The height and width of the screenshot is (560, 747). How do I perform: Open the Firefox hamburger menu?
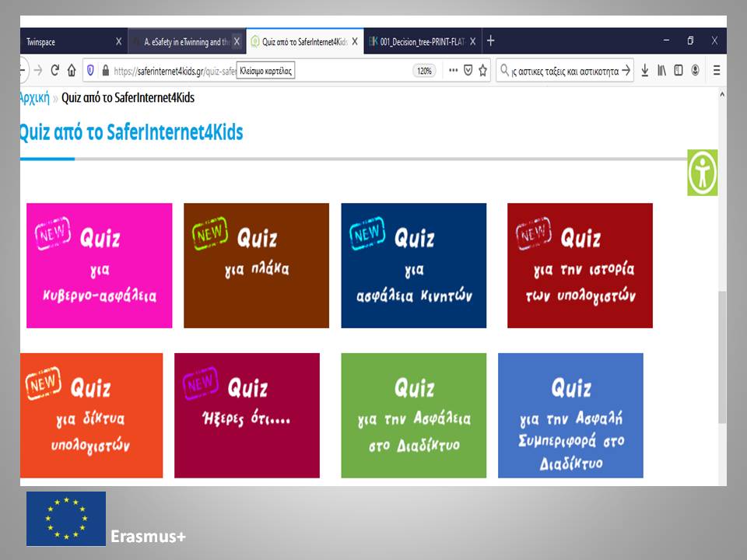click(717, 71)
